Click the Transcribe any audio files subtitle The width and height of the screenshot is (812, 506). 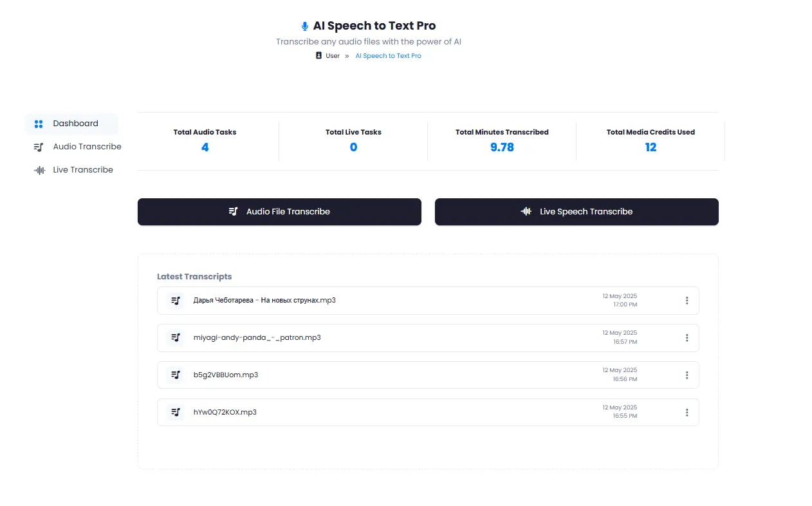369,42
